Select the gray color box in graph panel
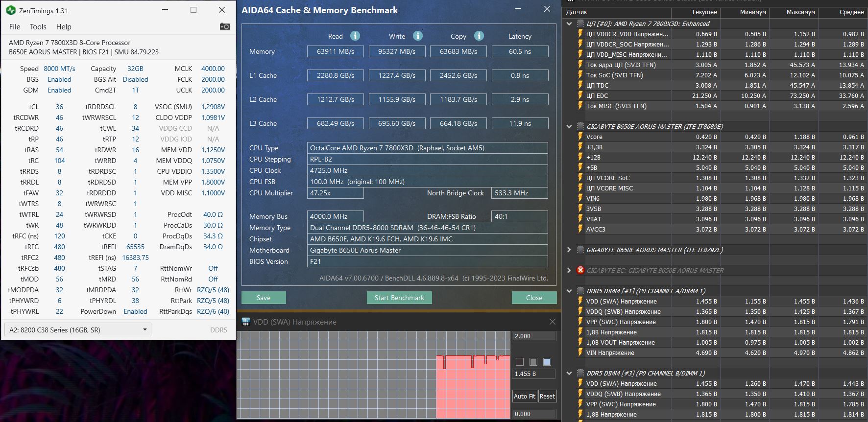The image size is (868, 422). coord(533,362)
